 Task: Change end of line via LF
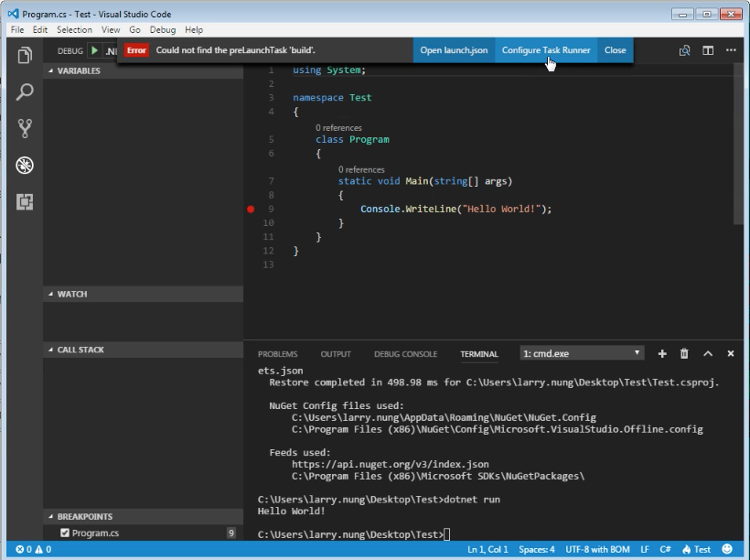(x=645, y=549)
